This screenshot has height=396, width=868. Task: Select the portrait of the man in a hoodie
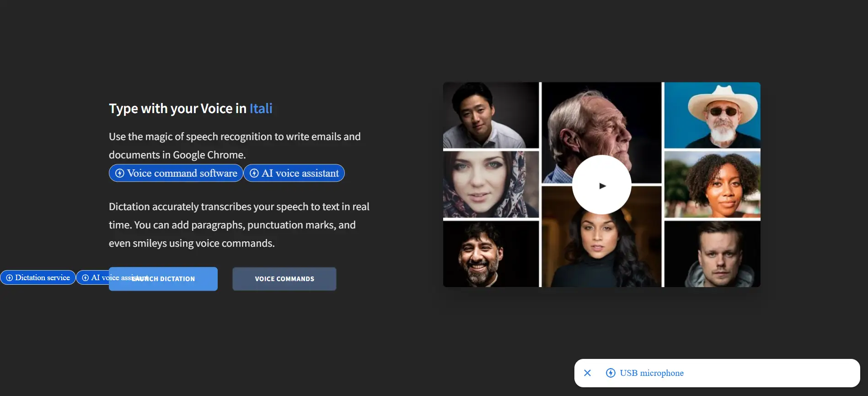(712, 254)
